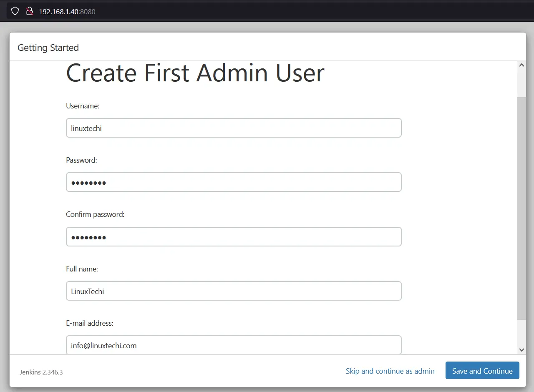The height and width of the screenshot is (392, 534).
Task: Click the tracking protection shield icon
Action: [x=15, y=11]
